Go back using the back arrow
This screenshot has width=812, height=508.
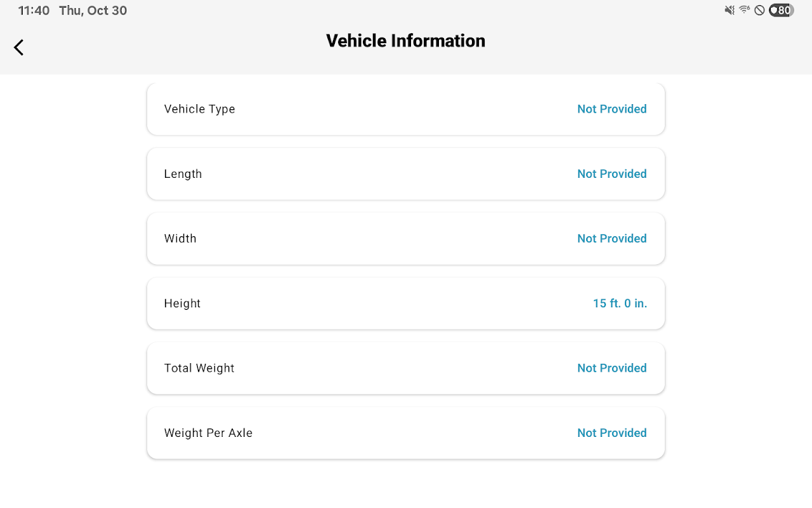point(19,47)
